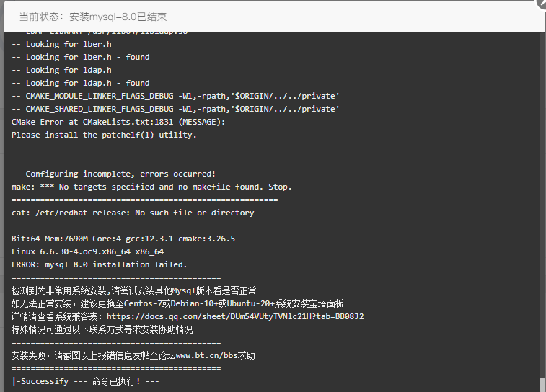Click the CMAKE_SHARED_LINKER_FLAGS_DEBUG line

pyautogui.click(x=175, y=110)
